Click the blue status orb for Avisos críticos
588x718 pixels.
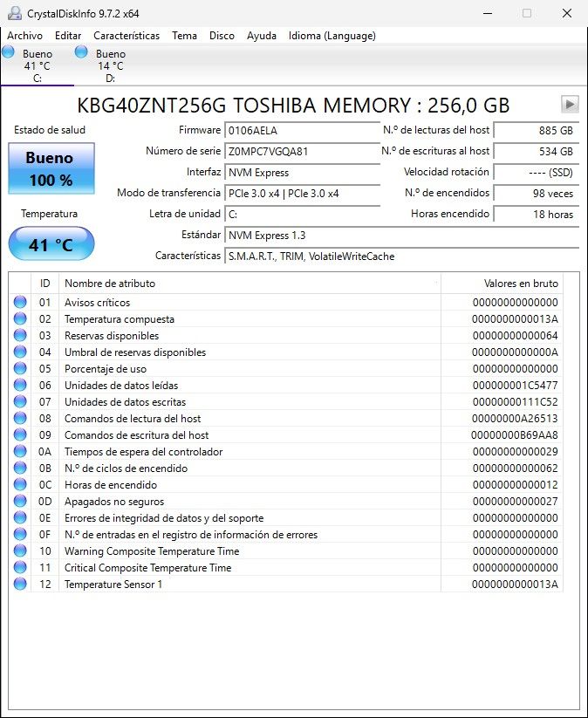(x=20, y=302)
